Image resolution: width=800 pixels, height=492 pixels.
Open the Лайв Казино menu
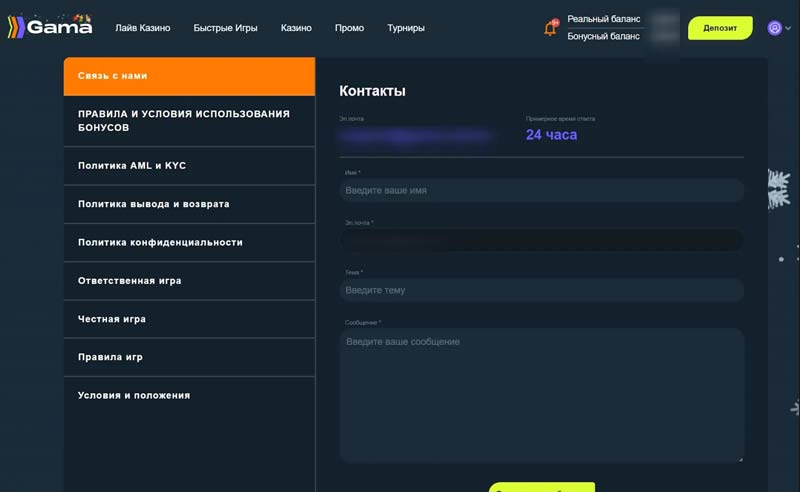point(142,28)
